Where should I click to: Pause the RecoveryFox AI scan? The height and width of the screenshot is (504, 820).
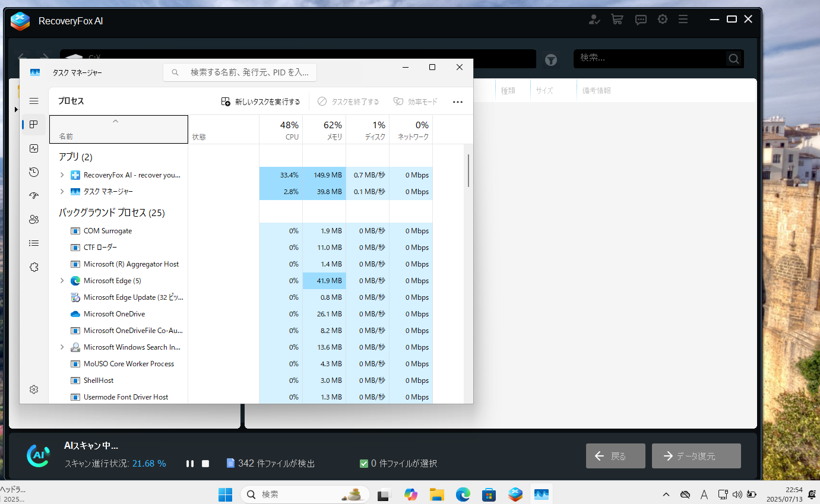[190, 464]
